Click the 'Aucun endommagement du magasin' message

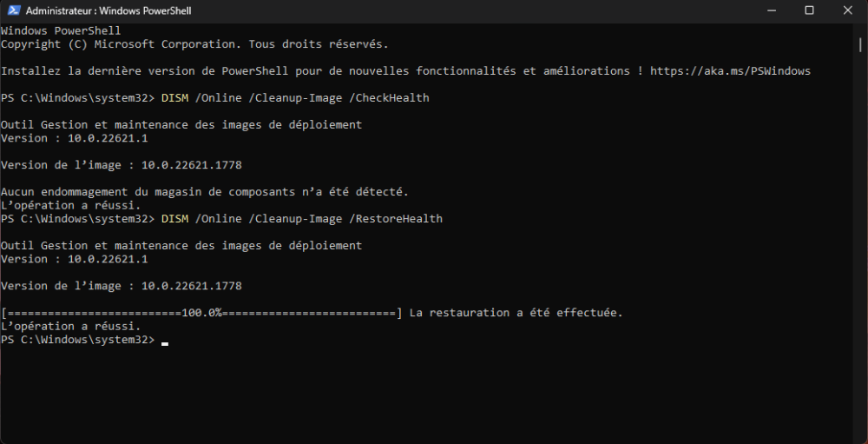[x=204, y=192]
